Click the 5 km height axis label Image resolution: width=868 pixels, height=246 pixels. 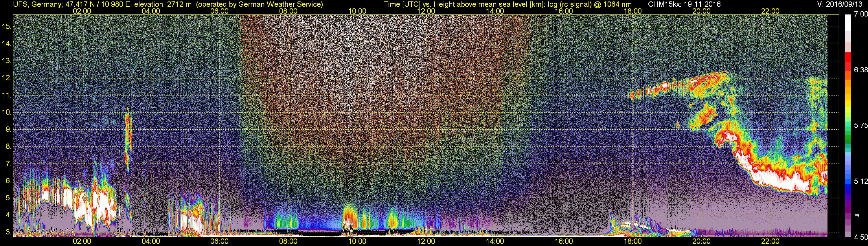(8, 198)
